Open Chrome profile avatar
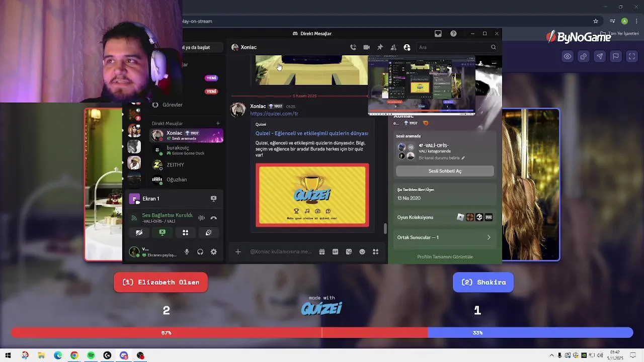Image resolution: width=644 pixels, height=362 pixels. pyautogui.click(x=624, y=21)
